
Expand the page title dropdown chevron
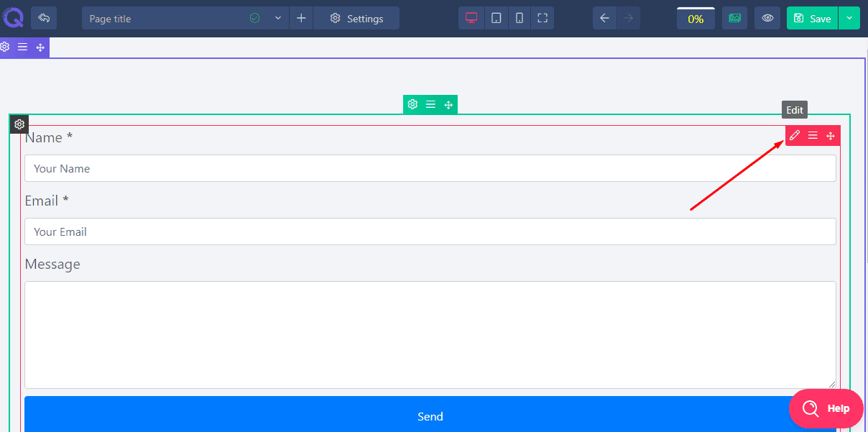coord(278,19)
